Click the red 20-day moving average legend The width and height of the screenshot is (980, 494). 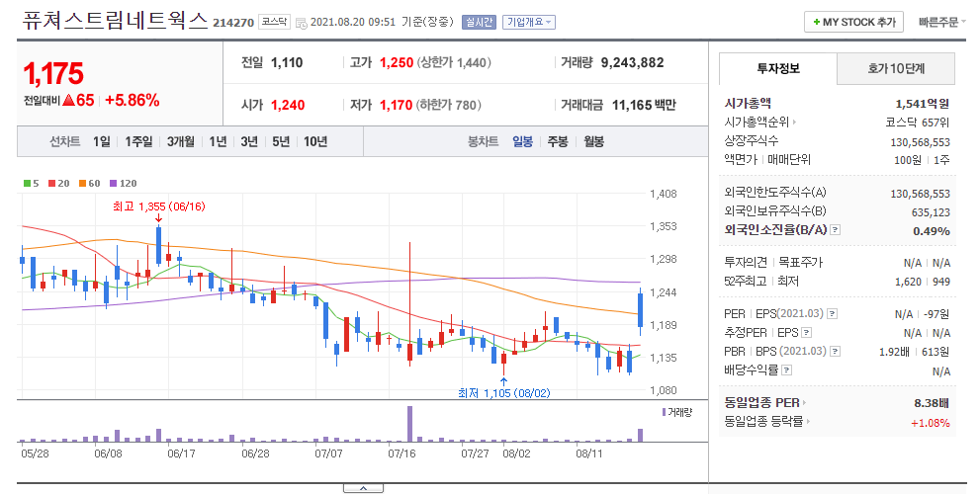coord(59,183)
